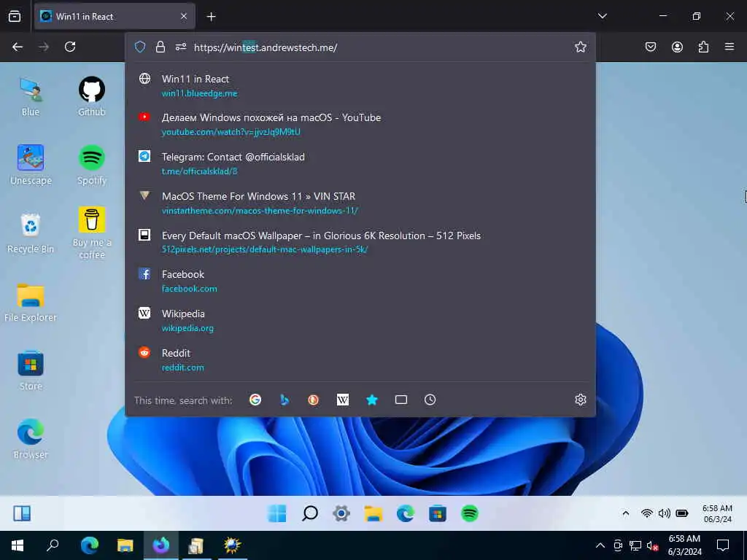747x560 pixels.
Task: Open the widgets panel in Win11 taskbar
Action: (x=22, y=513)
